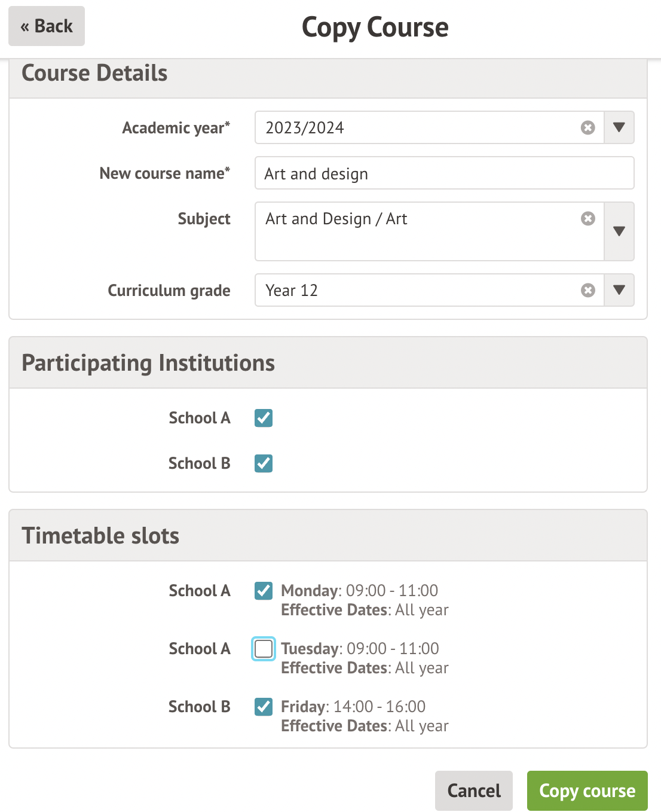Expand the Subject dropdown list
661x812 pixels.
tap(619, 231)
